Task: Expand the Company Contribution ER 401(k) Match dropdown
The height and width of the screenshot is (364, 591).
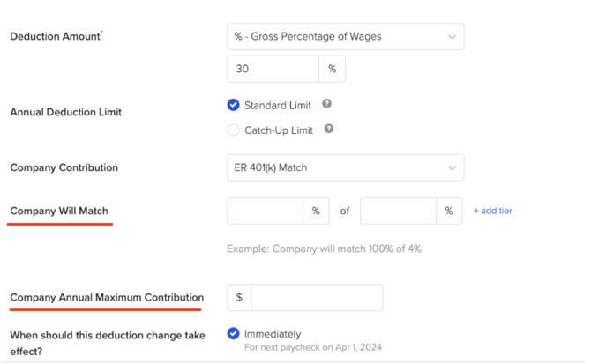Action: coord(346,167)
